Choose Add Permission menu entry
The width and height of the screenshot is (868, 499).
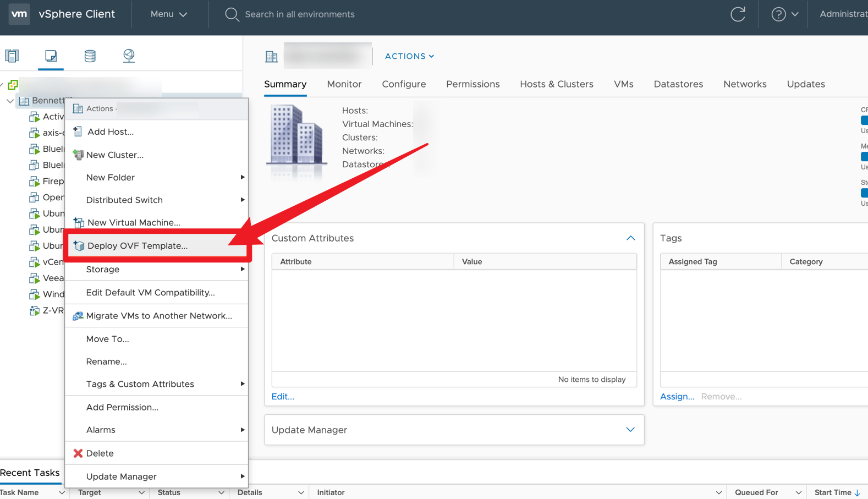157,407
